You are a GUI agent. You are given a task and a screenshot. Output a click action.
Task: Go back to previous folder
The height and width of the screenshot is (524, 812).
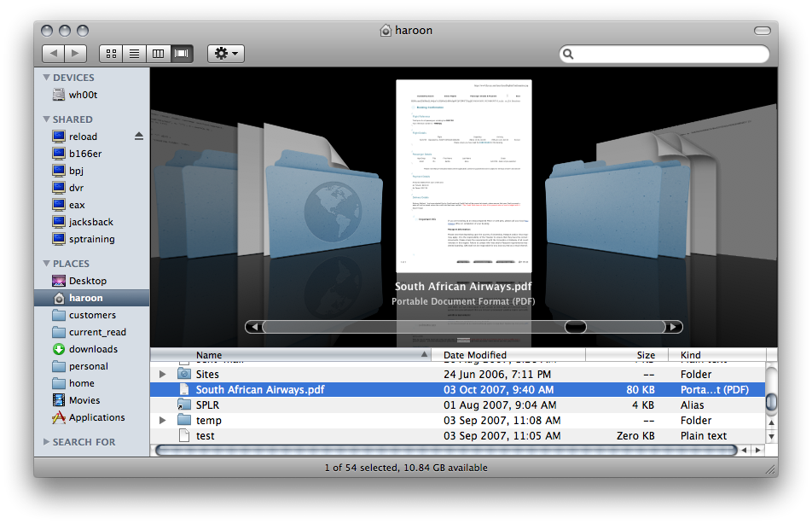click(53, 54)
